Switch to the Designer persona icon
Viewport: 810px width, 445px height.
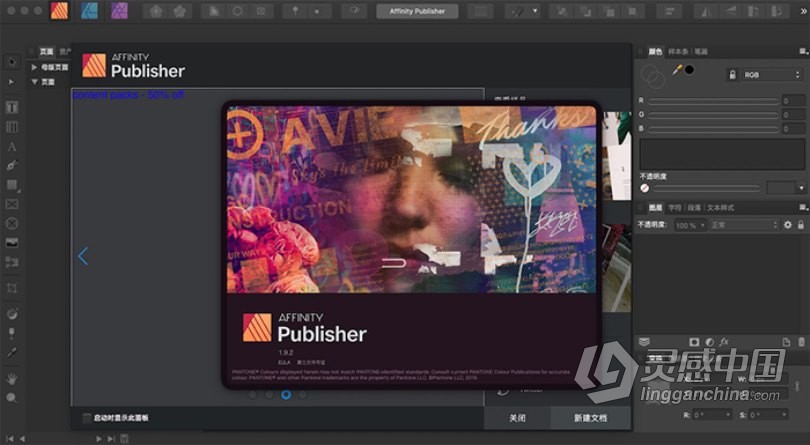pyautogui.click(x=89, y=10)
